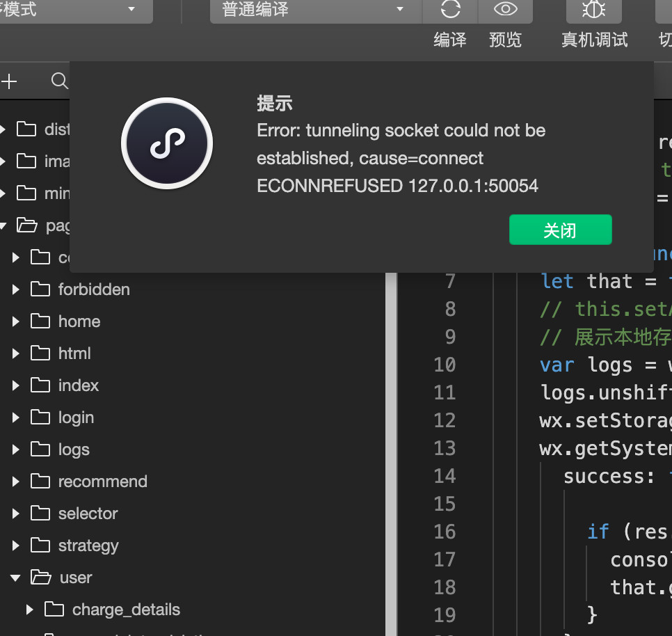Screen dimensions: 672x636
Task: Click the mini program logo in dialog
Action: pos(167,143)
